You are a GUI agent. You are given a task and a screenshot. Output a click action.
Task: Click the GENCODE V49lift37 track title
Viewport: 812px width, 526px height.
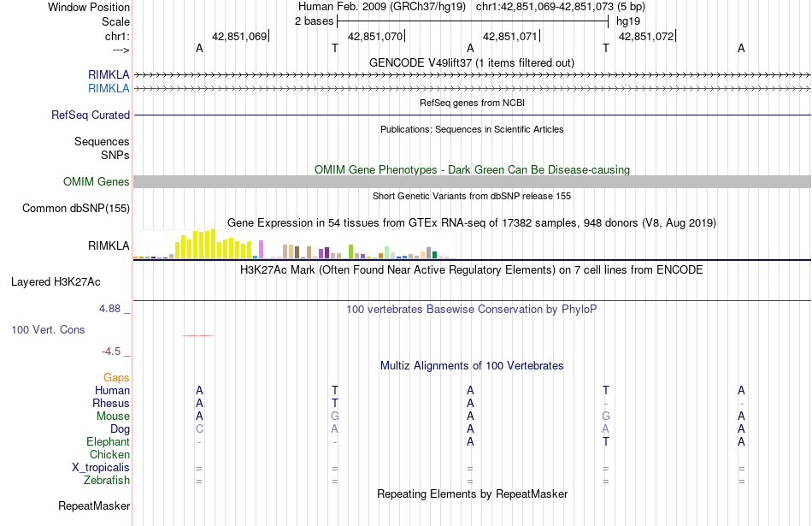tap(472, 62)
